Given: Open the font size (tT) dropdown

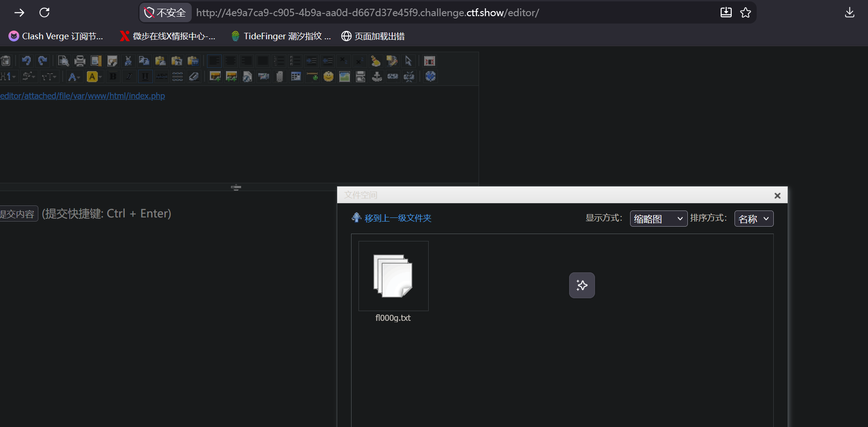Looking at the screenshot, I should [x=49, y=76].
